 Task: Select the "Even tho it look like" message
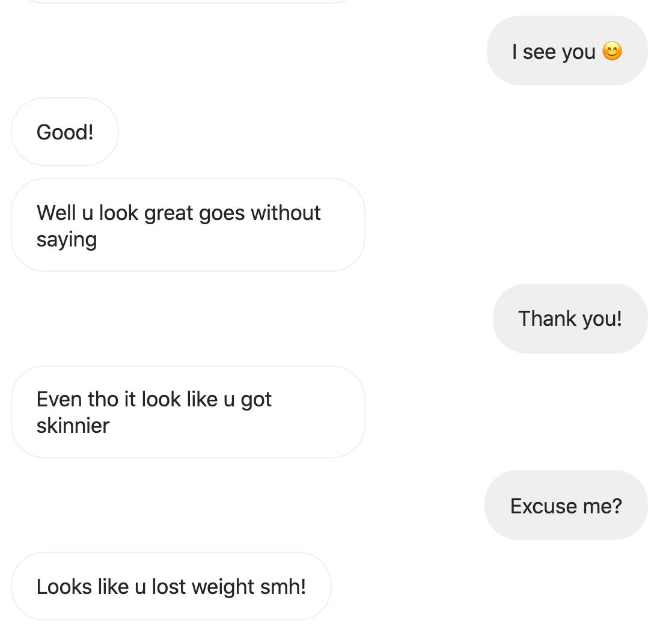tap(188, 412)
